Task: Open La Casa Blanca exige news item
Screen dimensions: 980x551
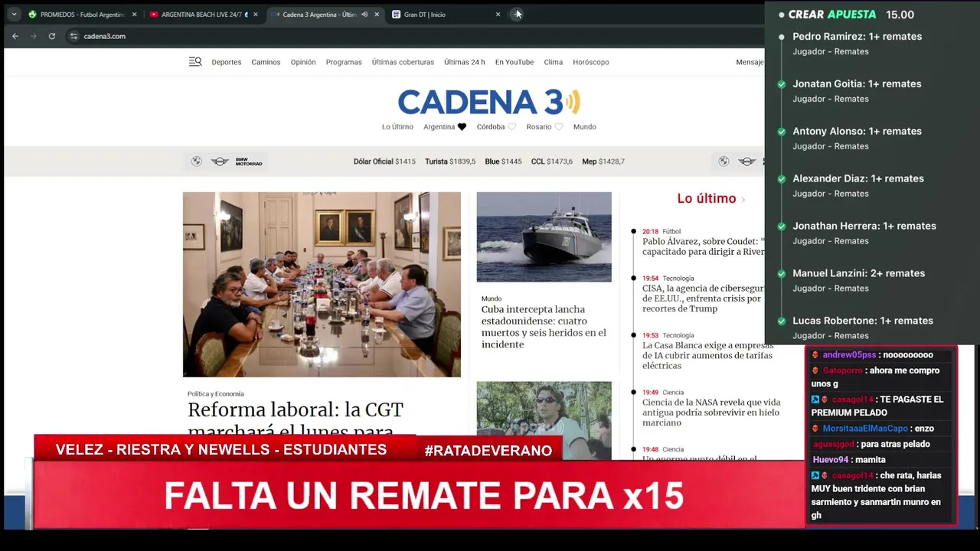Action: (x=707, y=355)
